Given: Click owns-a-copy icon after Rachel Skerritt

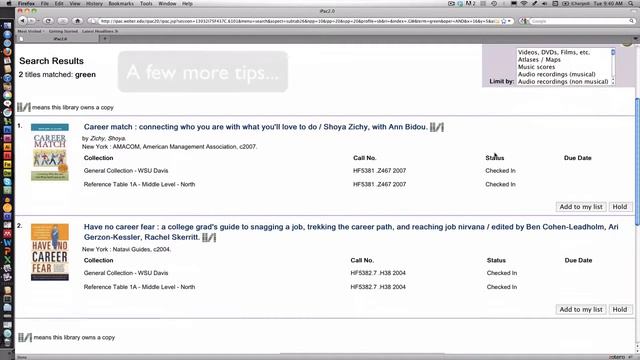Looking at the screenshot, I should coord(209,237).
